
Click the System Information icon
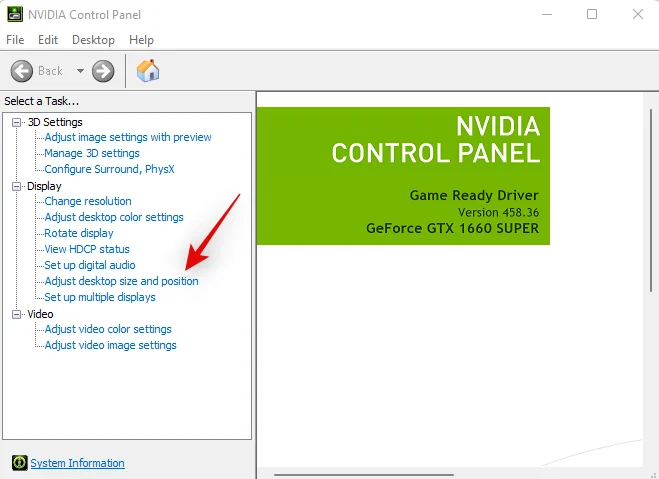(x=19, y=463)
